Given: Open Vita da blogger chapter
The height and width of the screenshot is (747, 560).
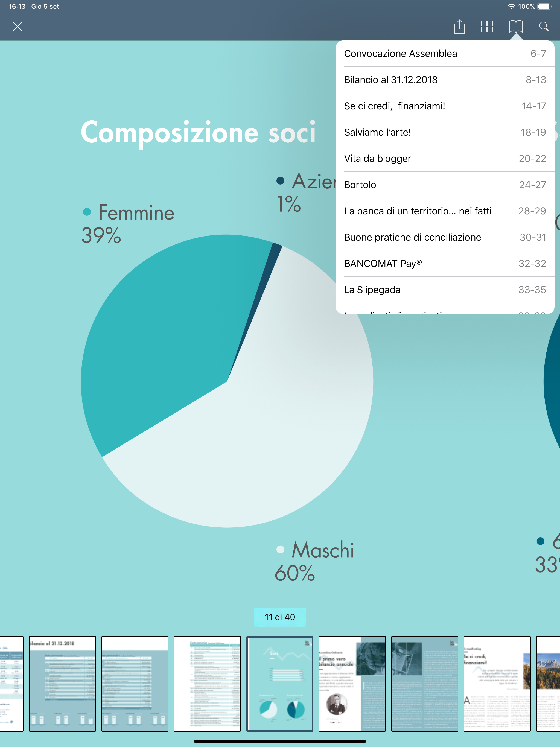Looking at the screenshot, I should coord(445,158).
